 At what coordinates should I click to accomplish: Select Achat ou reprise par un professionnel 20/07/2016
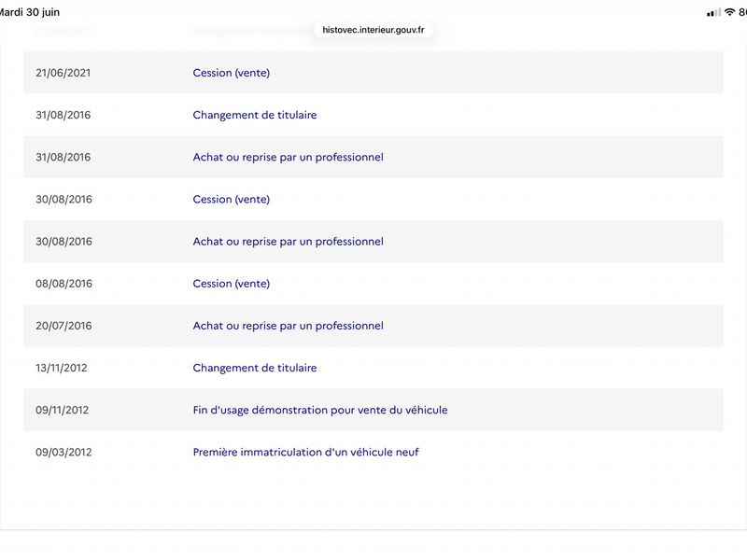tap(288, 326)
